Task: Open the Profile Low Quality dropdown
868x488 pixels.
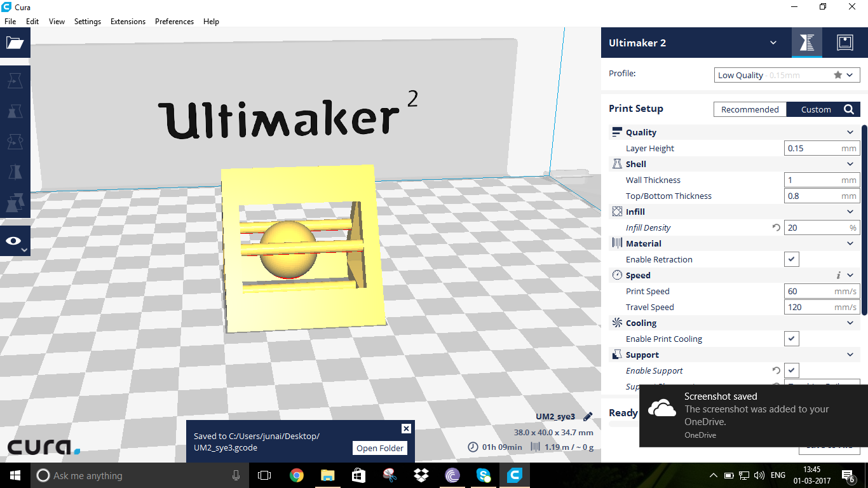Action: tap(787, 75)
